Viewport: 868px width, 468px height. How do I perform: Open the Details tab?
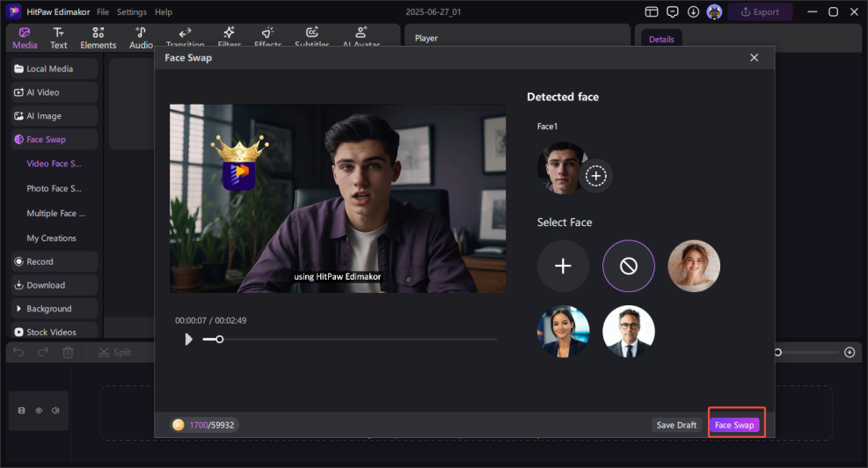tap(661, 40)
